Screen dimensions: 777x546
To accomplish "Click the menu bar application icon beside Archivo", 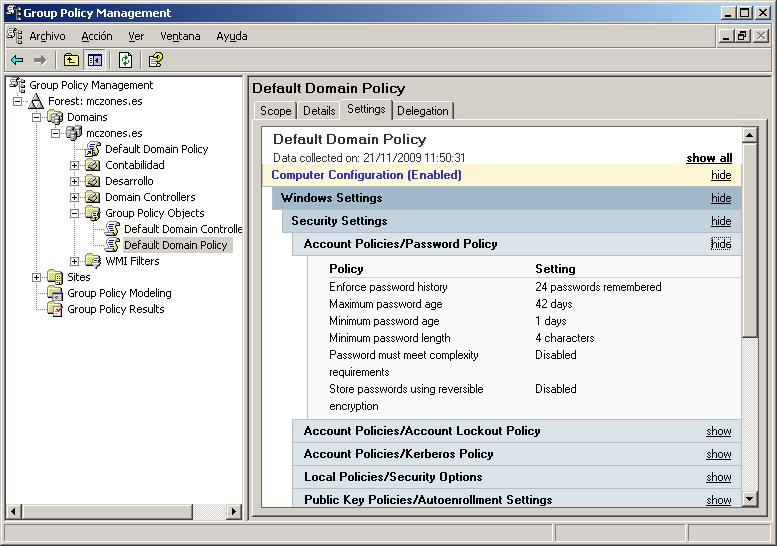I will pos(14,36).
